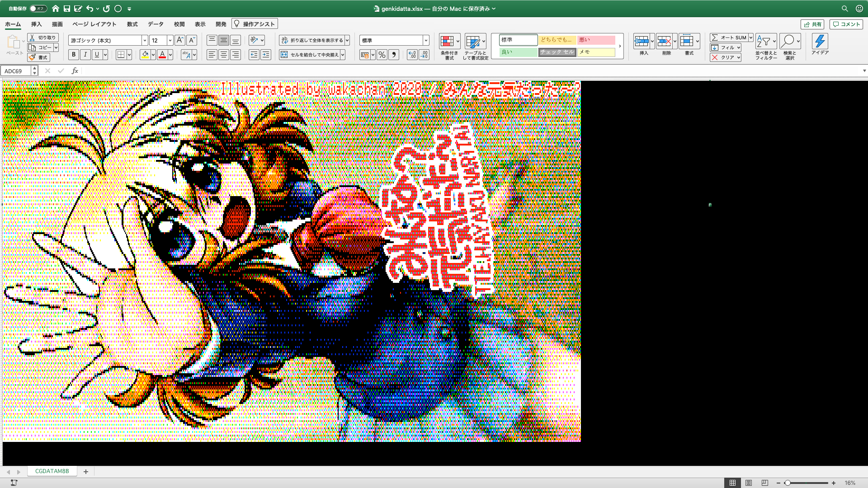Align text right icon
This screenshot has height=488, width=868.
[235, 55]
